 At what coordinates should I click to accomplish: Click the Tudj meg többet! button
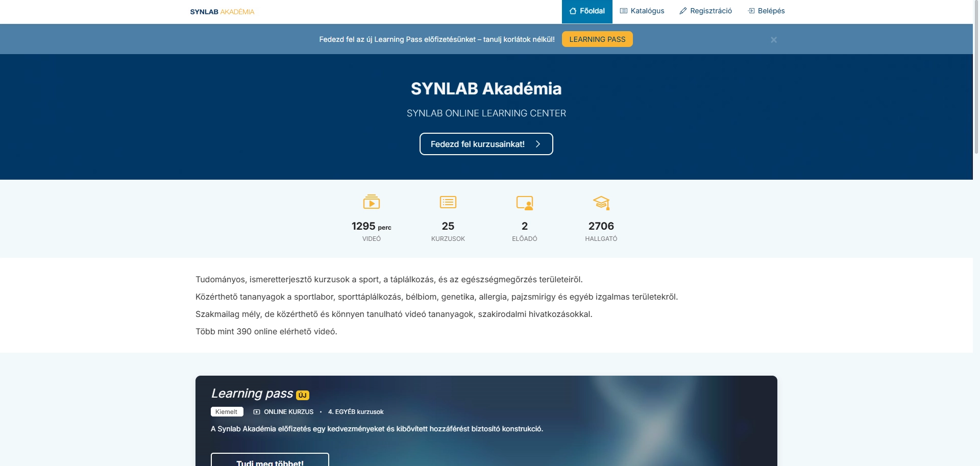click(x=269, y=460)
